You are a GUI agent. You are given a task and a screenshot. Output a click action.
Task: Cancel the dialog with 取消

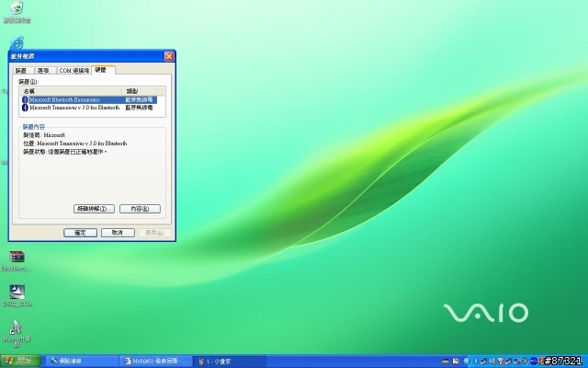click(x=118, y=233)
